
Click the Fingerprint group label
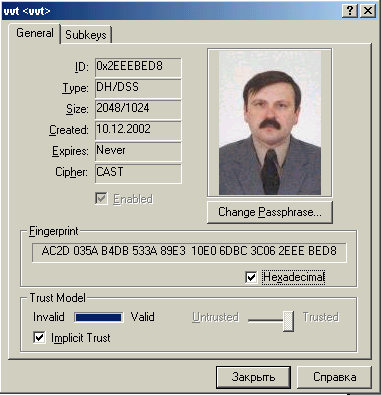54,231
